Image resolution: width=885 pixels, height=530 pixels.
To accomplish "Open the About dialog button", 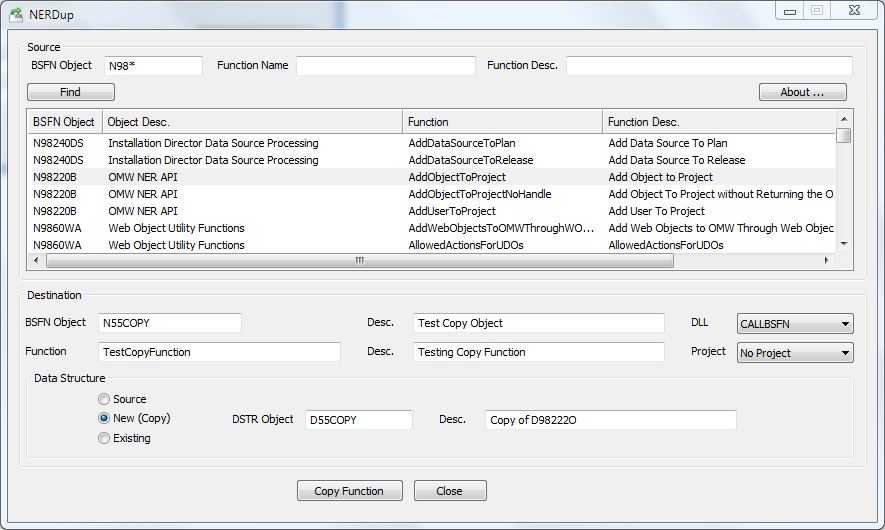I will click(x=802, y=92).
